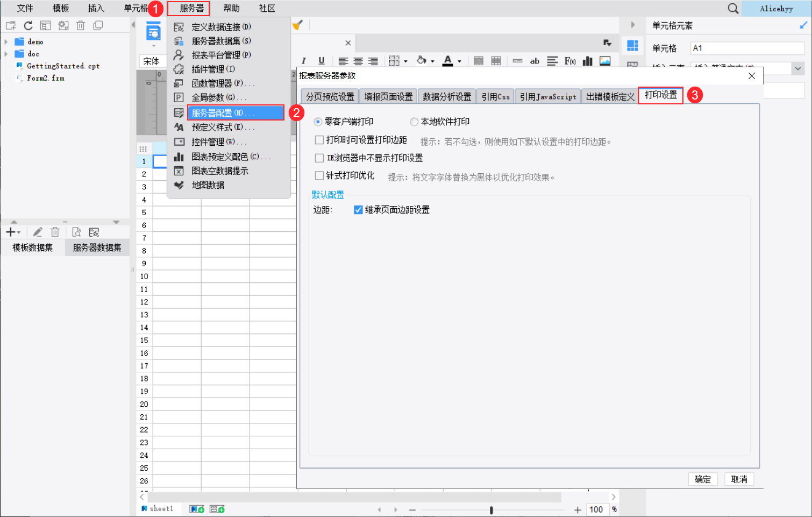The image size is (812, 517).
Task: Open search magnifier icon at top right
Action: 733,8
